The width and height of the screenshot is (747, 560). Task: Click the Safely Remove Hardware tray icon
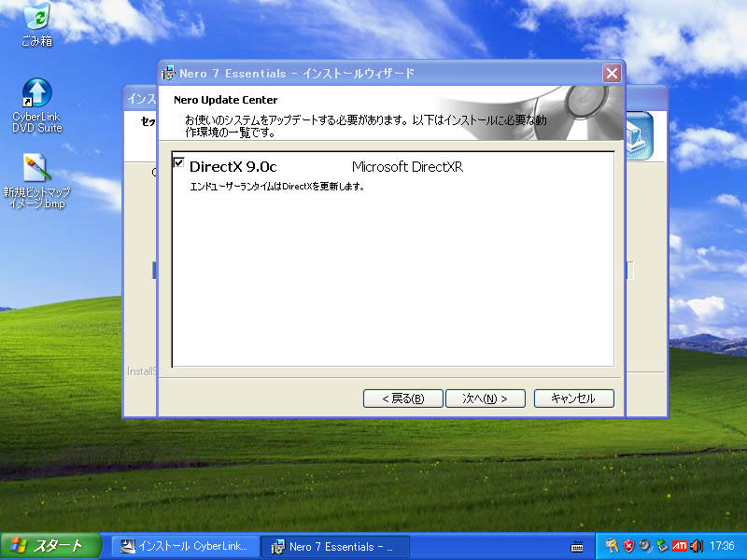pos(662,546)
